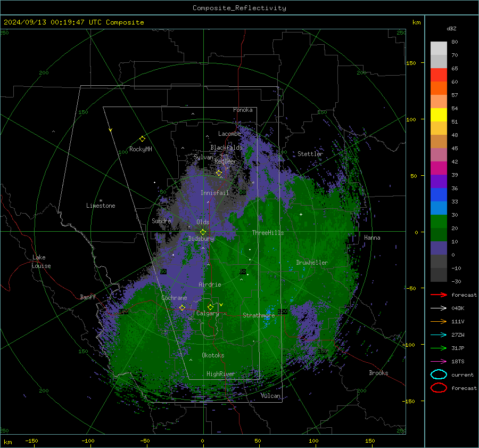Pick the bright blue 33–36 dBZ swatch
The width and height of the screenshot is (479, 448).
coord(439,195)
